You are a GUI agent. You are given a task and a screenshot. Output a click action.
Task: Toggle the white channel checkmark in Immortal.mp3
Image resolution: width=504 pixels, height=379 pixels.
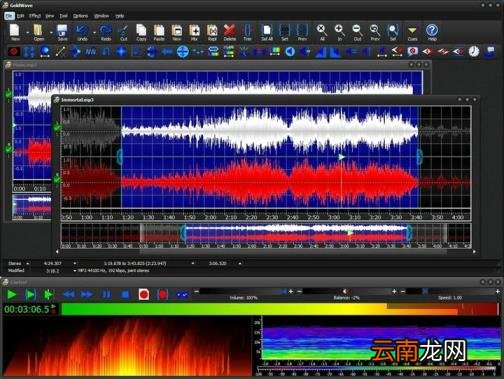click(57, 128)
